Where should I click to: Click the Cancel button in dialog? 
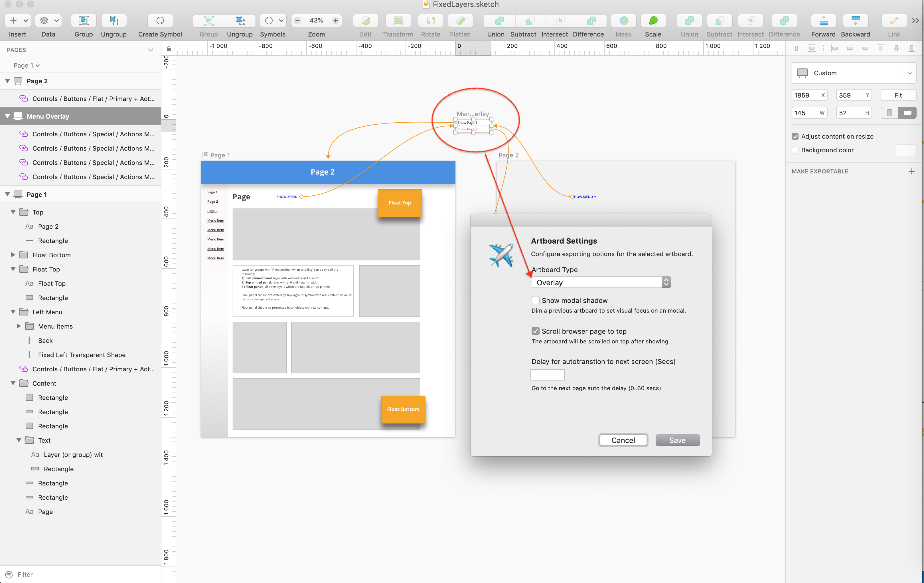(x=623, y=440)
